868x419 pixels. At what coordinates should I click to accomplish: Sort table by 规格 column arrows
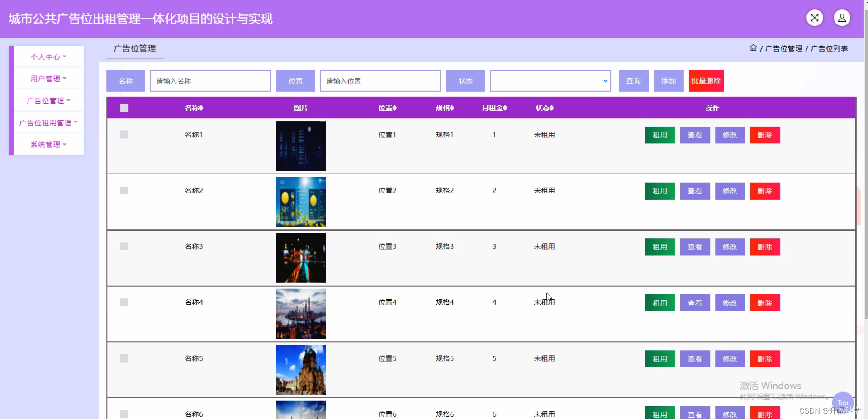click(x=453, y=108)
